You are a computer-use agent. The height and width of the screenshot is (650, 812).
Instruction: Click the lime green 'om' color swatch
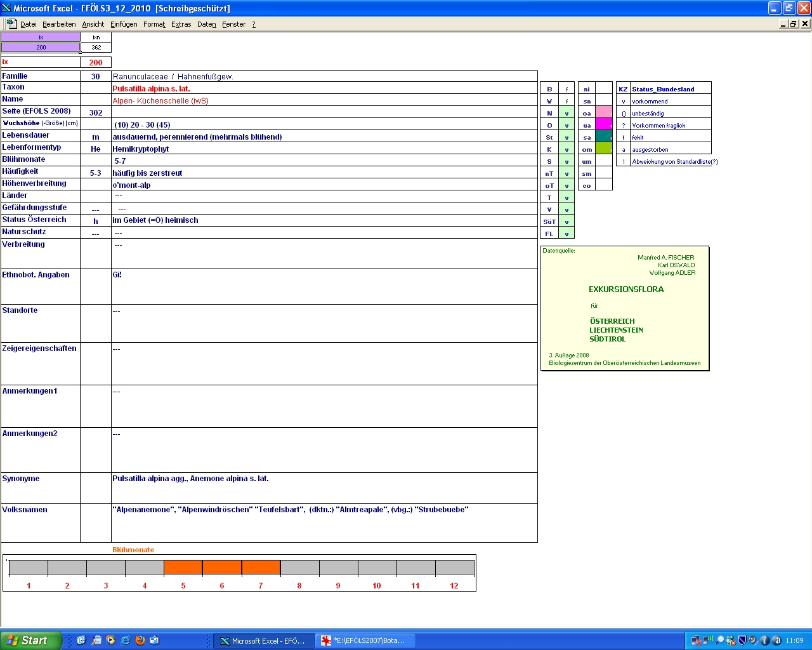(604, 149)
